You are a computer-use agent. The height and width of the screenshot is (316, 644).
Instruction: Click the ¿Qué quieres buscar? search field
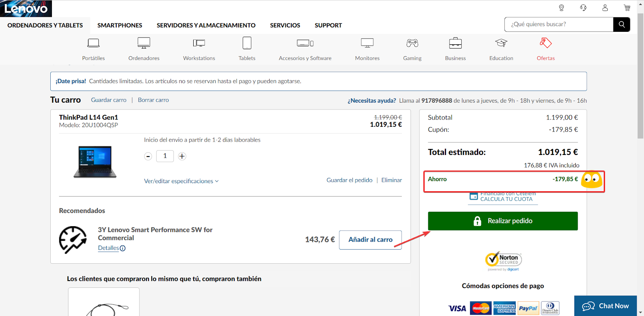coord(559,25)
